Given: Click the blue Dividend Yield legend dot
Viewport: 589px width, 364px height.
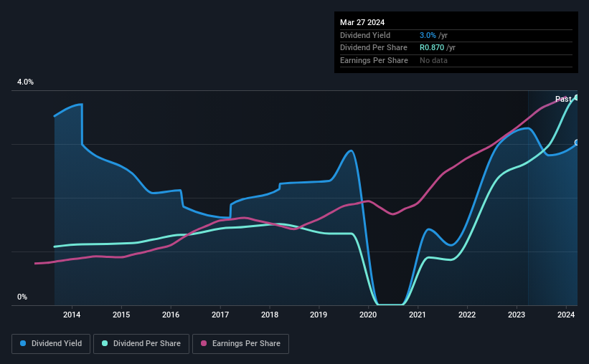Looking at the screenshot, I should [23, 343].
